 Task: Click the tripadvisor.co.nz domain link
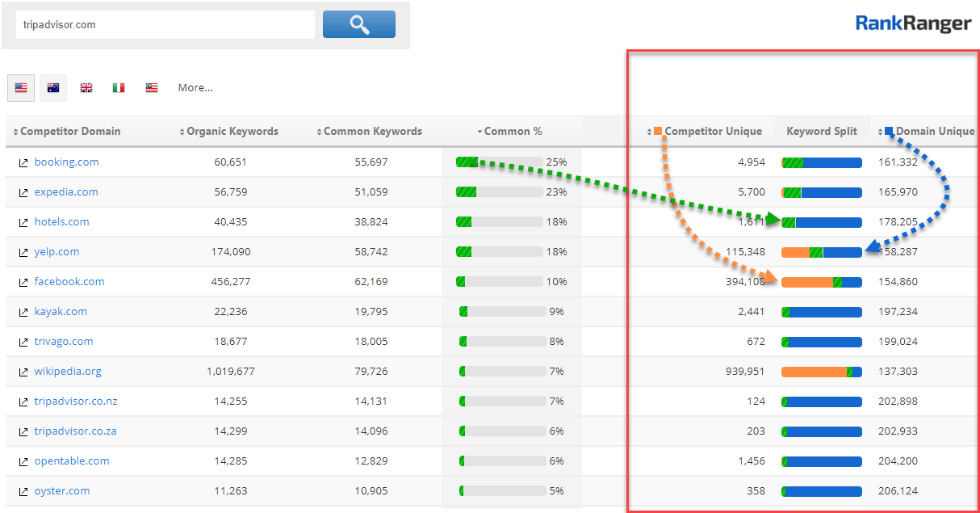(76, 402)
